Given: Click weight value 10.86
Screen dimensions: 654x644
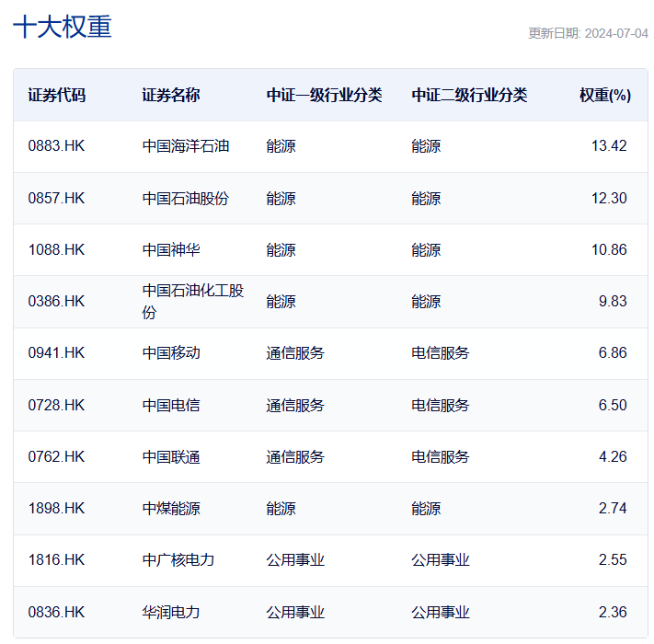Looking at the screenshot, I should [x=609, y=250].
